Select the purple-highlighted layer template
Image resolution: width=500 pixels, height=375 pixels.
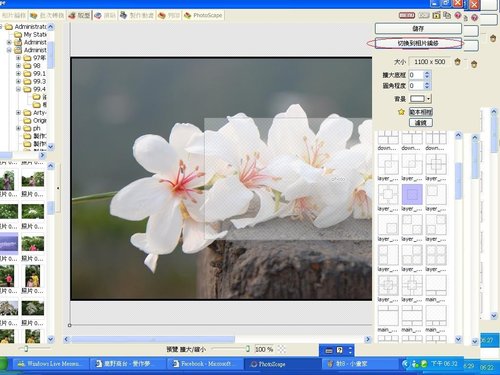pyautogui.click(x=412, y=194)
